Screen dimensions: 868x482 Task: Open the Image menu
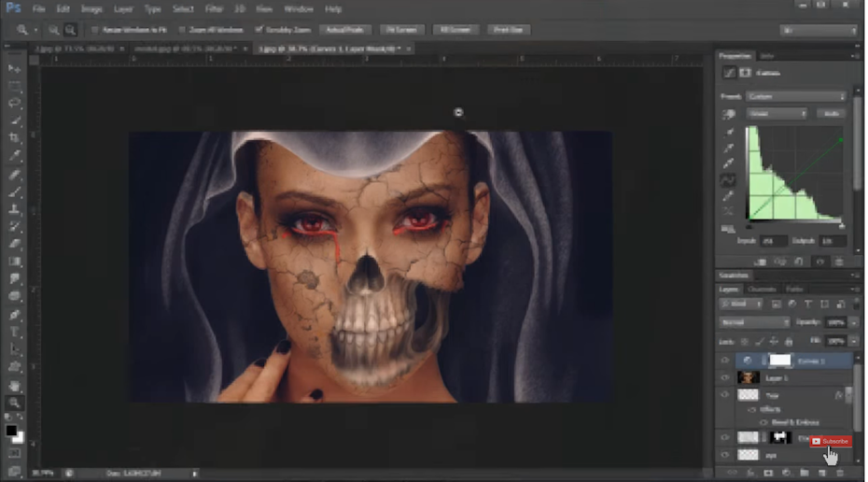(91, 9)
